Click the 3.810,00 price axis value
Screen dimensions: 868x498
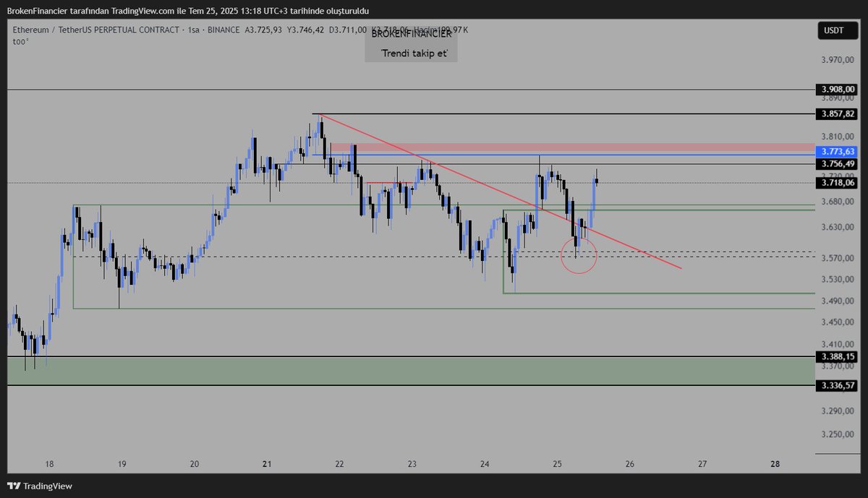coord(838,136)
